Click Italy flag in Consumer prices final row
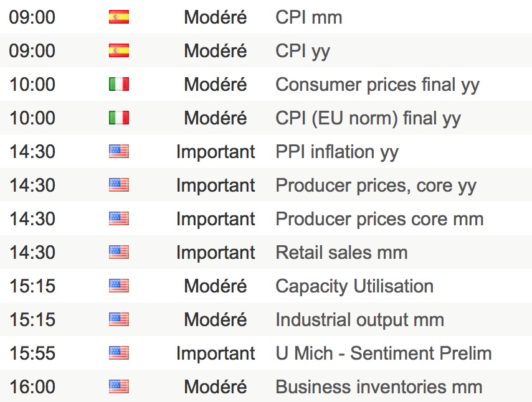This screenshot has height=402, width=532. point(118,84)
